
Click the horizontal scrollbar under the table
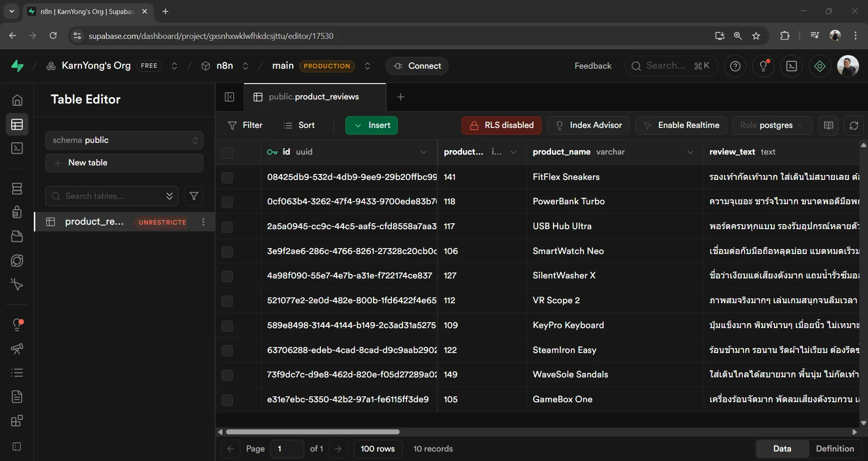point(313,432)
